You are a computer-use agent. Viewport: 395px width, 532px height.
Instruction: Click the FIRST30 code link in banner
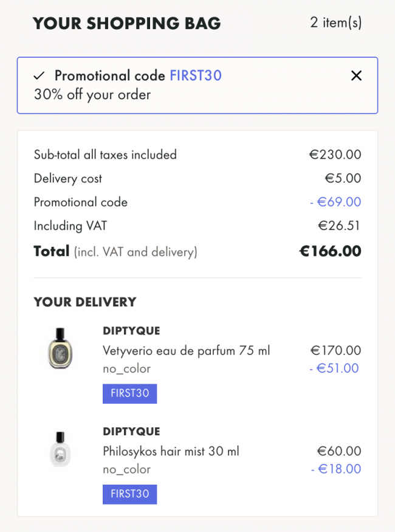196,75
